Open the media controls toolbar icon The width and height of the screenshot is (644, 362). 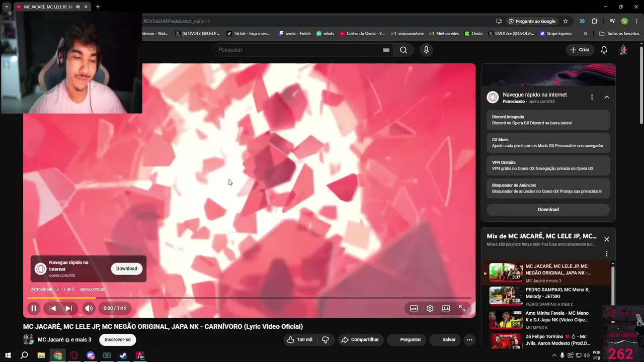pos(612,21)
